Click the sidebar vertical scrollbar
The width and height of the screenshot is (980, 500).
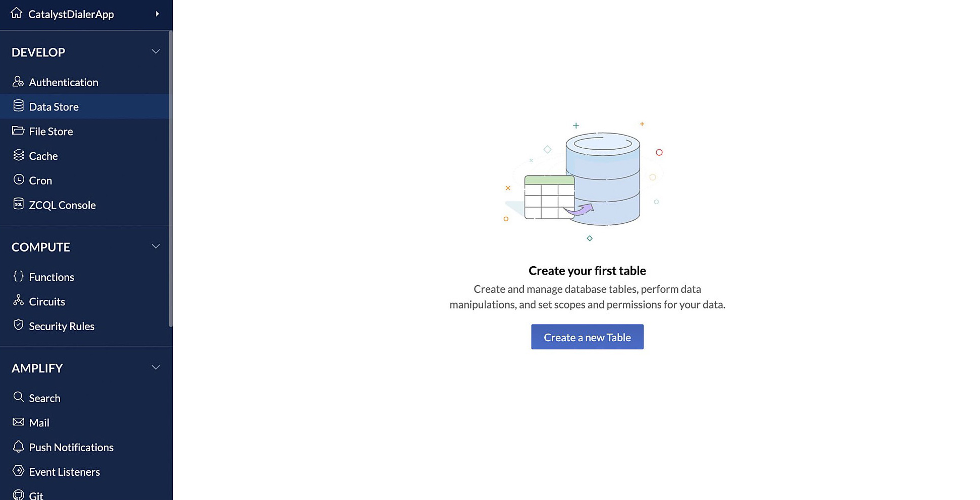pyautogui.click(x=170, y=176)
